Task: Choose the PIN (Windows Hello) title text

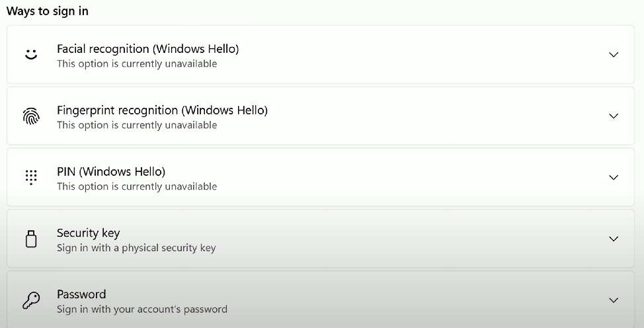Action: 111,171
